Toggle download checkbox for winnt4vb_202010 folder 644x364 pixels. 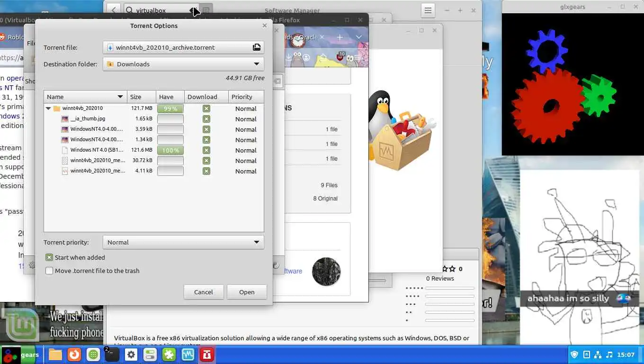click(x=206, y=109)
